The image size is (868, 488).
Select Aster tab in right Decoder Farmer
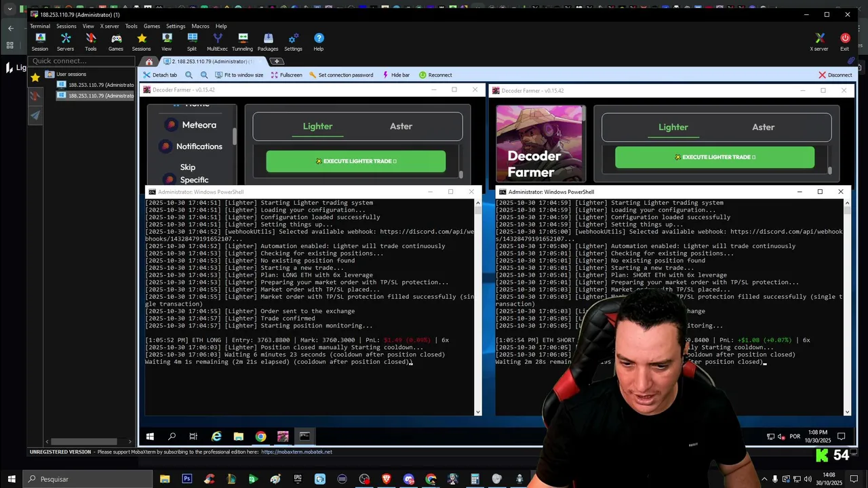point(763,127)
